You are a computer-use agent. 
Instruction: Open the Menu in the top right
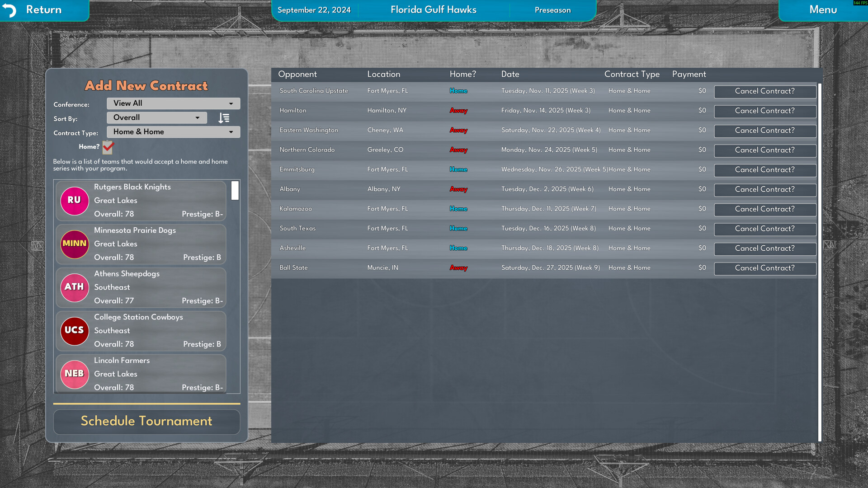823,9
